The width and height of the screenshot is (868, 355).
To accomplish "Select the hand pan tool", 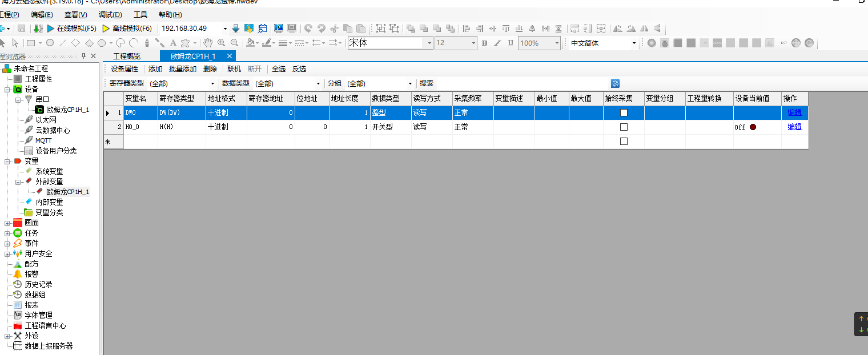I will tap(208, 43).
